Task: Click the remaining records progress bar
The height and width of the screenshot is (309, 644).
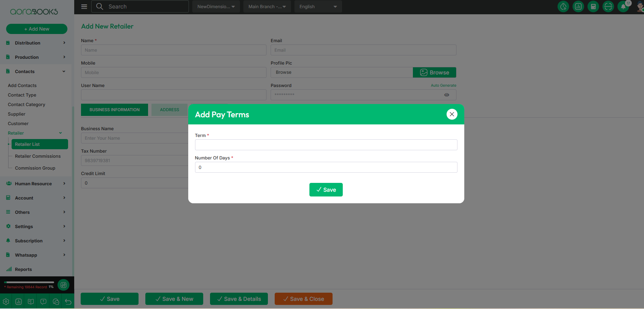Action: 29,282
